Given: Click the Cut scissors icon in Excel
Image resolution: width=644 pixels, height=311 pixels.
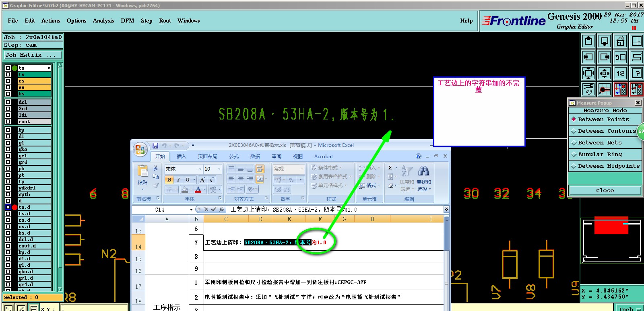Looking at the screenshot, I should tap(156, 168).
